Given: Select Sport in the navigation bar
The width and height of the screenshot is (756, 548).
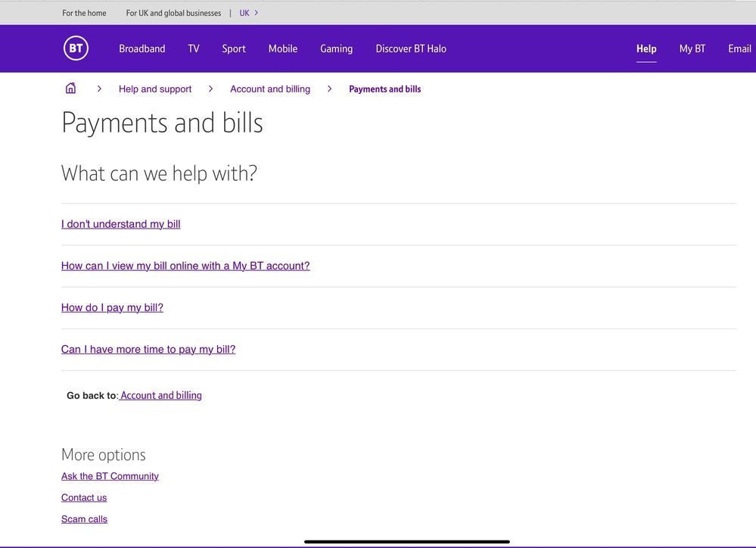Looking at the screenshot, I should (234, 48).
